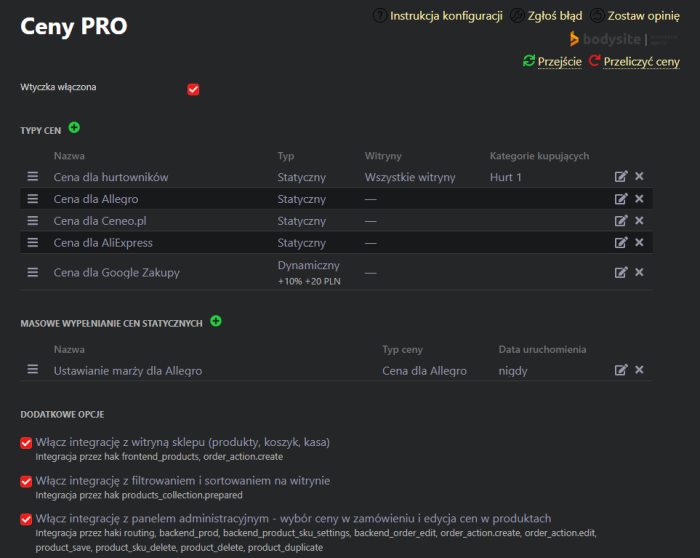The width and height of the screenshot is (700, 558).
Task: Open Zgłoś błąd link
Action: 555,16
